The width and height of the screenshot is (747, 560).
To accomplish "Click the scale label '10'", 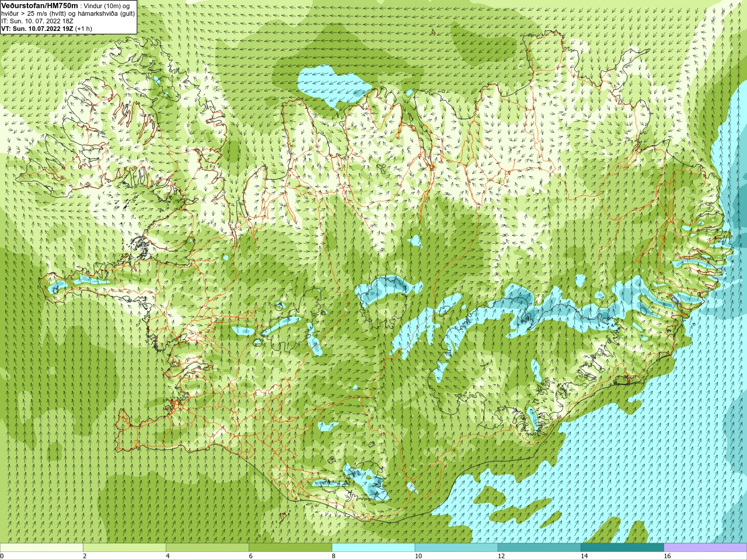I will coord(418,556).
